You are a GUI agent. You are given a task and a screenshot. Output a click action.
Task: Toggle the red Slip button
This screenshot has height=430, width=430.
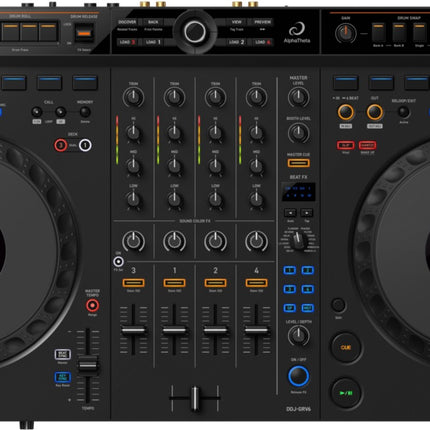pyautogui.click(x=346, y=146)
